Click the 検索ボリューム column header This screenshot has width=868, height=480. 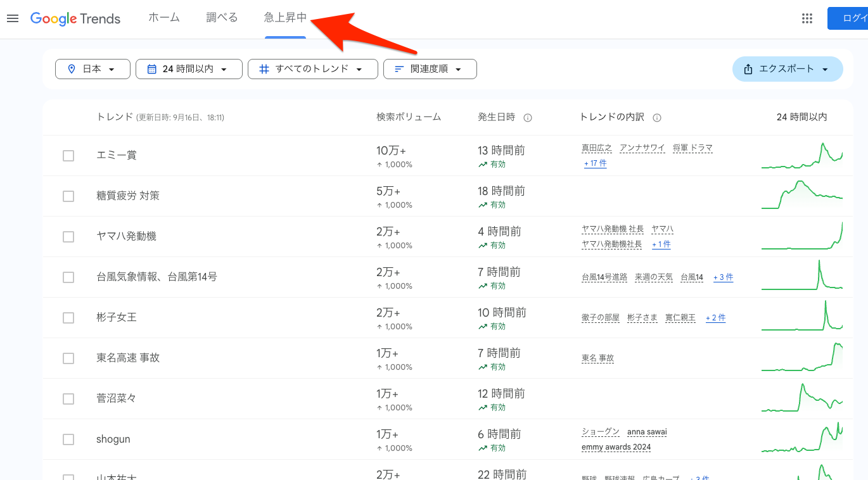[409, 117]
